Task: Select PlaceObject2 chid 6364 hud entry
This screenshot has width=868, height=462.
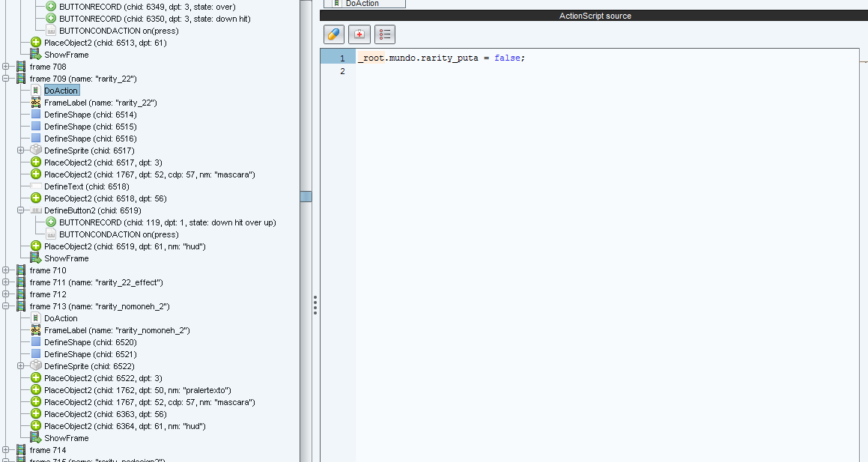Action: (125, 426)
